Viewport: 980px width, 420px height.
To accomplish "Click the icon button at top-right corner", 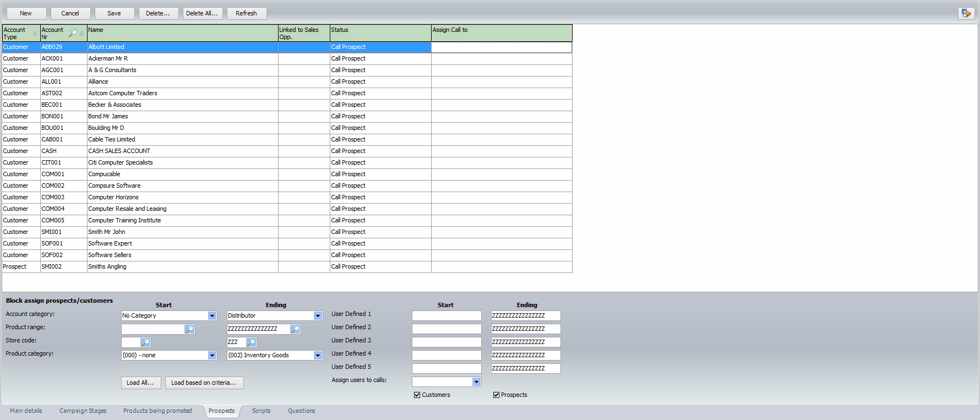I will click(966, 13).
